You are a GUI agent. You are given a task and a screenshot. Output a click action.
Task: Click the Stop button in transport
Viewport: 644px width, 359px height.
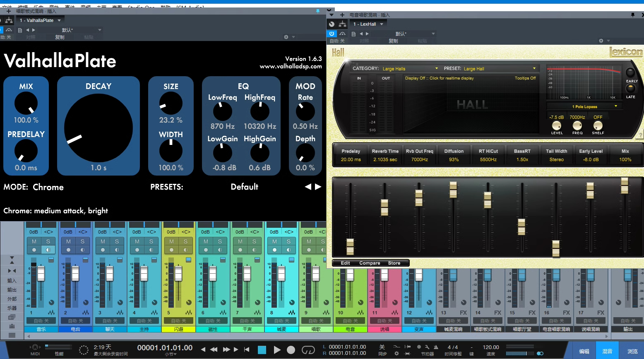point(262,350)
